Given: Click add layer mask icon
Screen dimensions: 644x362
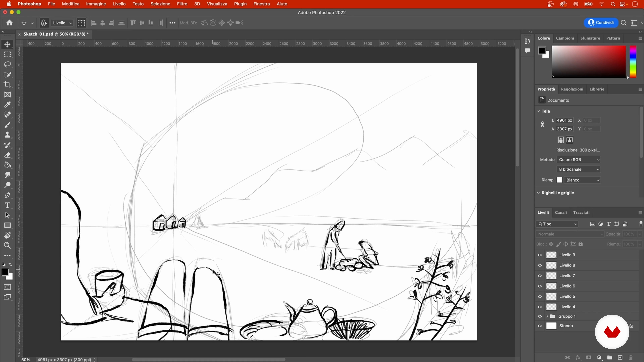Looking at the screenshot, I should tap(589, 357).
